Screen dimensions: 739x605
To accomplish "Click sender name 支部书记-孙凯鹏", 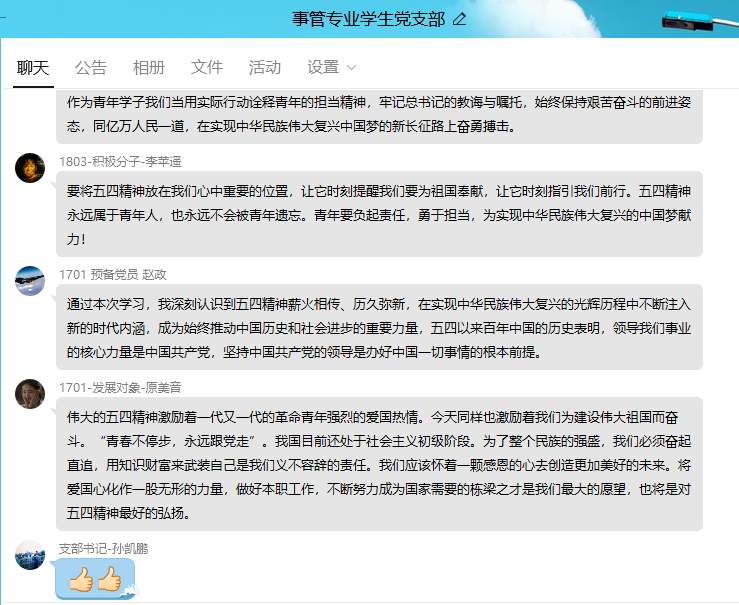I will pyautogui.click(x=104, y=548).
